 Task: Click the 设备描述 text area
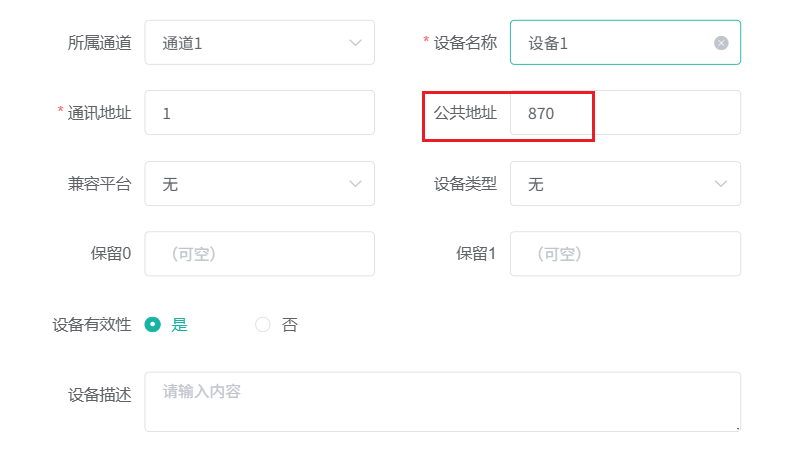[x=442, y=402]
